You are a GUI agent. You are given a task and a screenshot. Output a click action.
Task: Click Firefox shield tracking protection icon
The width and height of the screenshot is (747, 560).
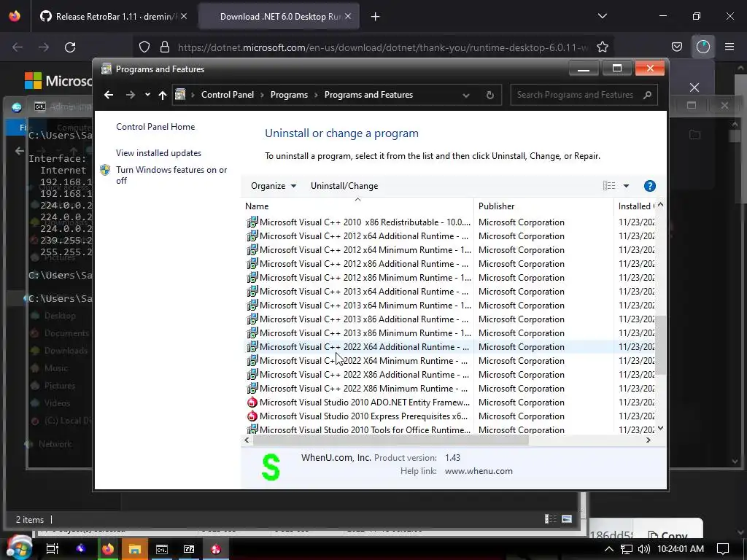(x=144, y=47)
